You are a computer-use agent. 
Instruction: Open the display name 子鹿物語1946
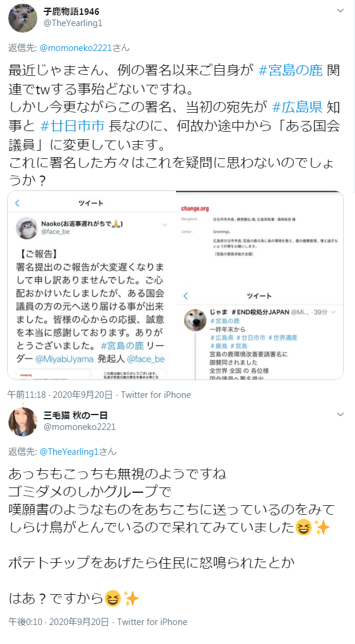[x=71, y=11]
